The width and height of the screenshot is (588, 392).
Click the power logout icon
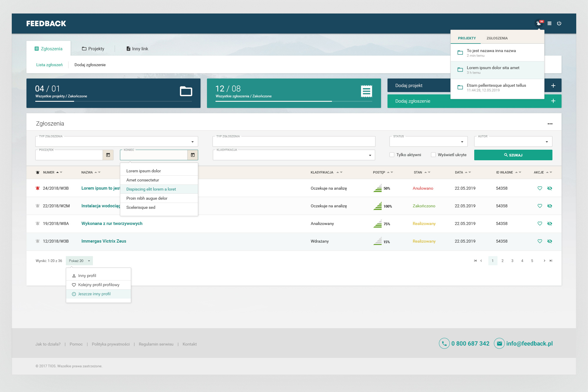559,23
